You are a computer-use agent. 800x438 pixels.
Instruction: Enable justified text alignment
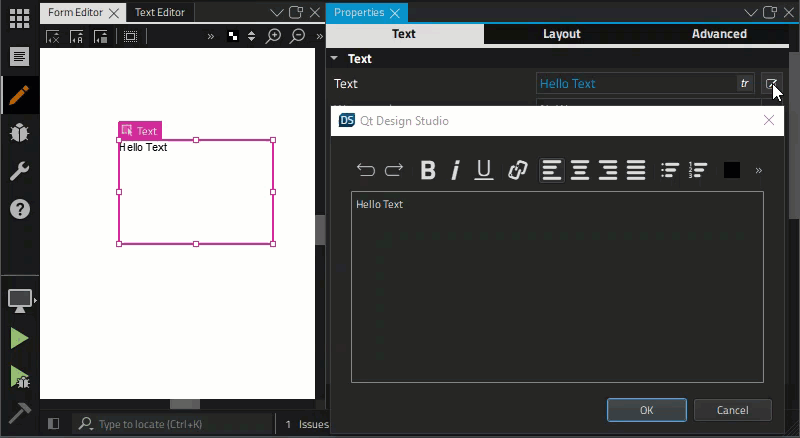tap(636, 170)
